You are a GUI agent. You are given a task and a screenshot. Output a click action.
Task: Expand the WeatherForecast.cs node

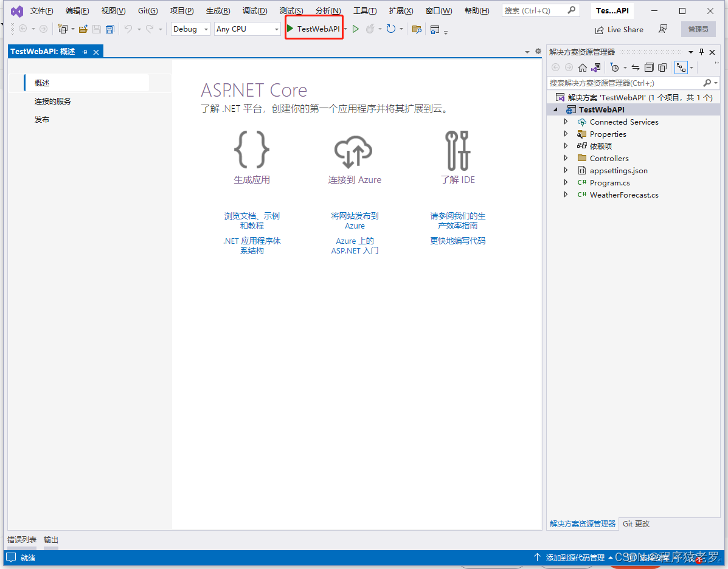pos(566,195)
